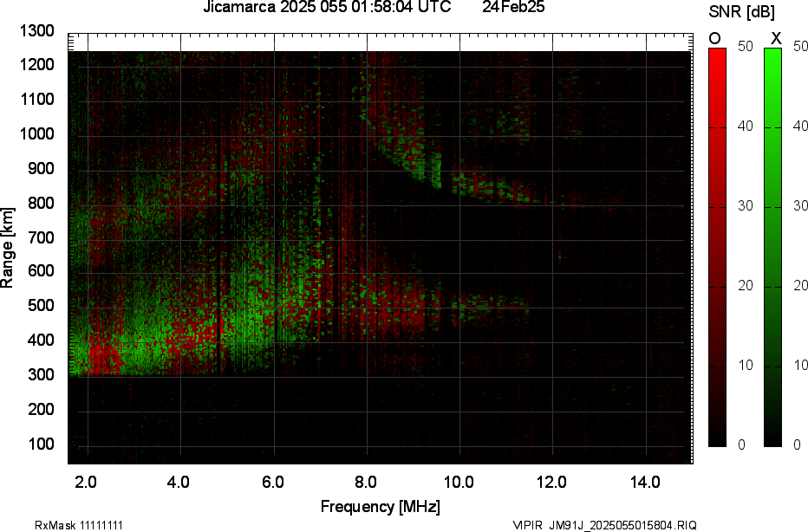Click the 4.0 frequency tick label
This screenshot has height=532, width=808.
coord(179,482)
